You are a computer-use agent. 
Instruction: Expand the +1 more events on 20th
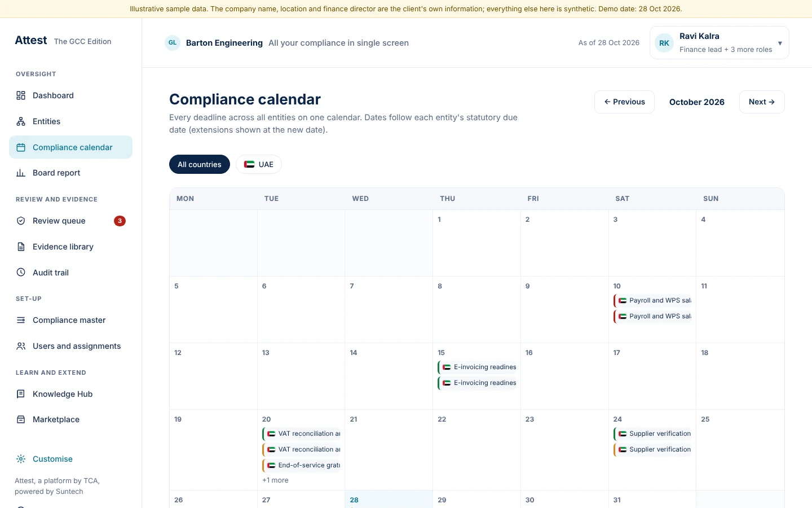click(275, 480)
